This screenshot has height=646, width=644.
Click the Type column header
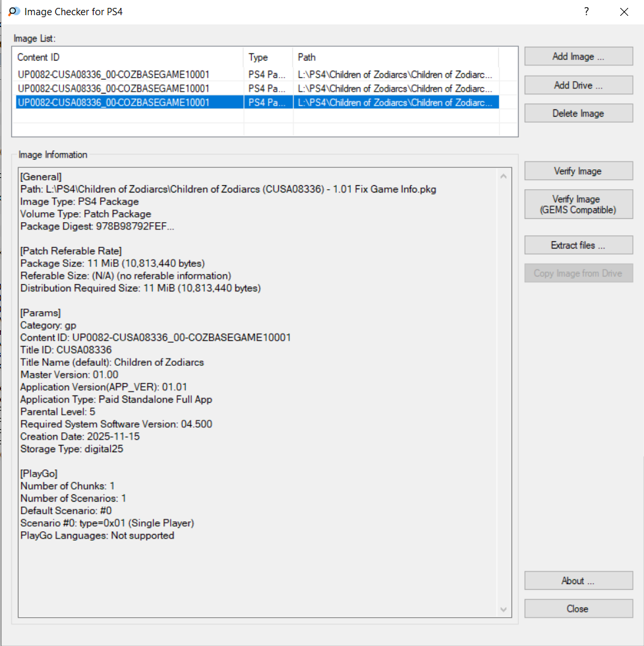pyautogui.click(x=268, y=57)
